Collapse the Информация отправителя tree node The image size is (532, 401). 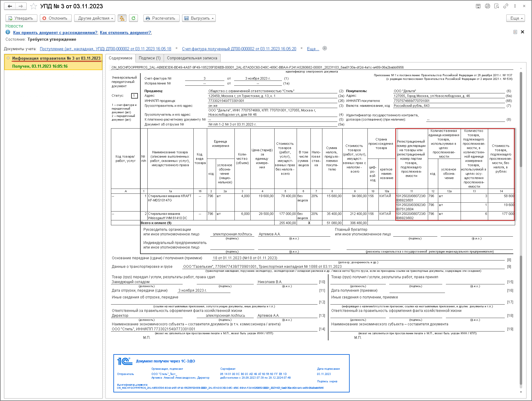[x=8, y=58]
